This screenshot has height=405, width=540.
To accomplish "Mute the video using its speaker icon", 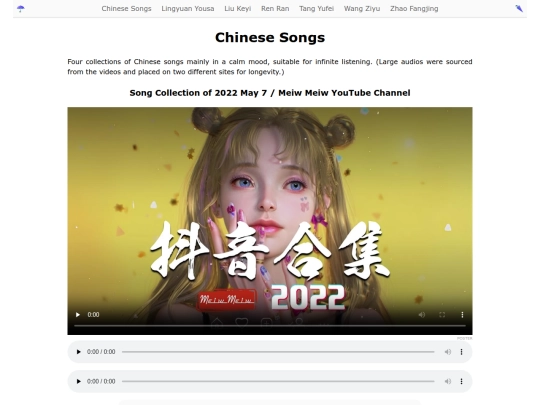I will click(422, 314).
